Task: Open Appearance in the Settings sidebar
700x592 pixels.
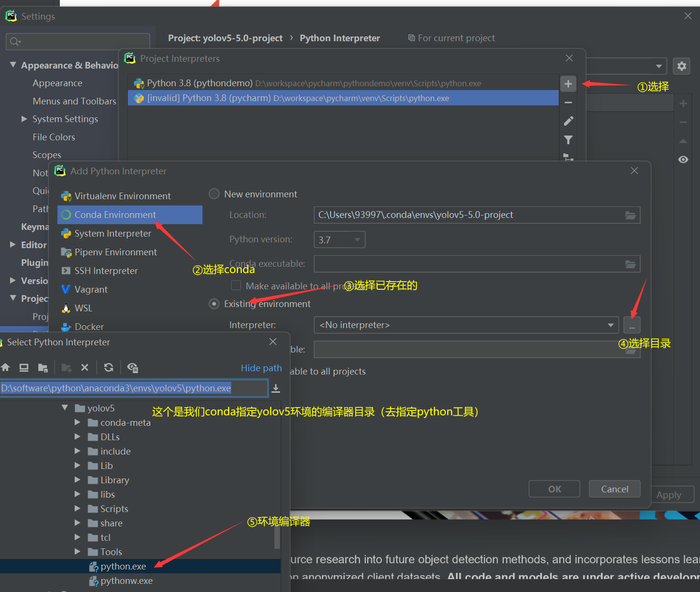Action: click(57, 83)
